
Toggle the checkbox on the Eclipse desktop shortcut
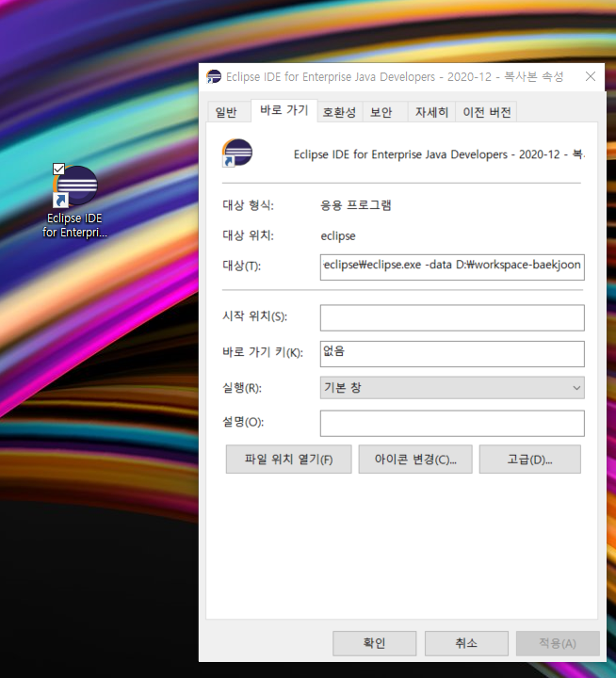click(58, 169)
